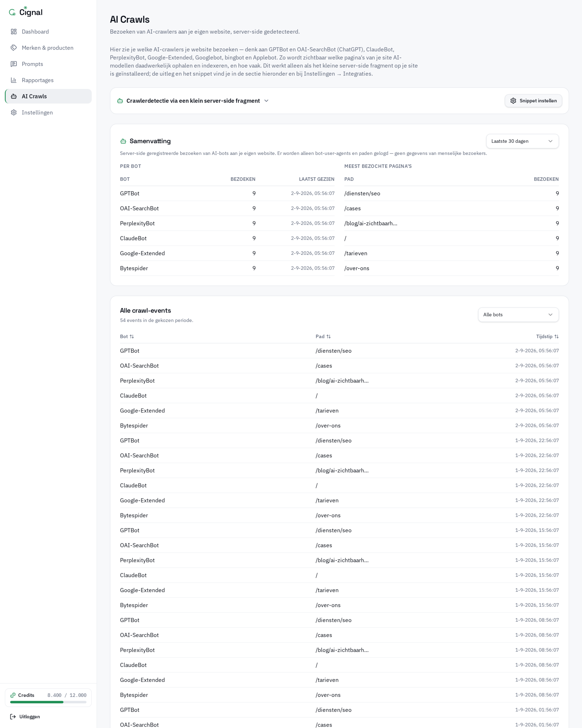Click the Uitloggen exit icon

point(13,717)
